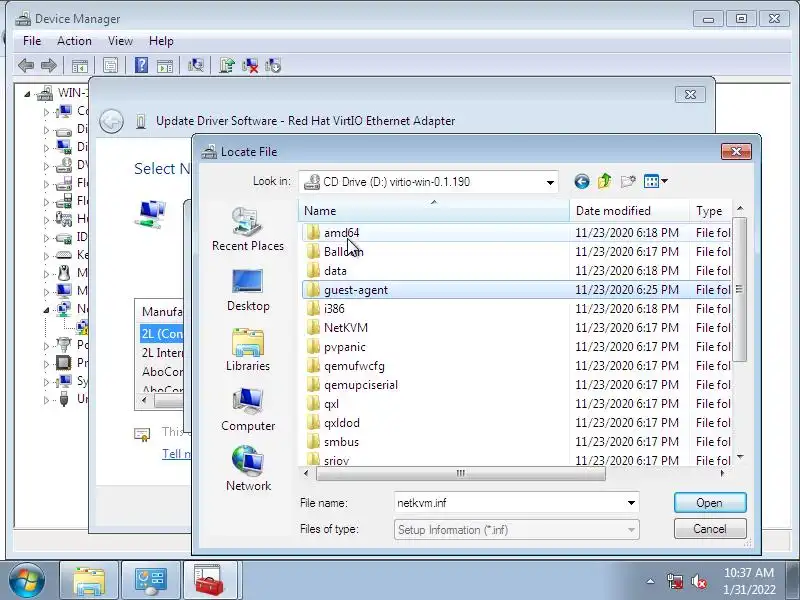Click the Back arrow in Device Manager toolbar
Viewport: 800px width, 600px height.
click(x=26, y=65)
